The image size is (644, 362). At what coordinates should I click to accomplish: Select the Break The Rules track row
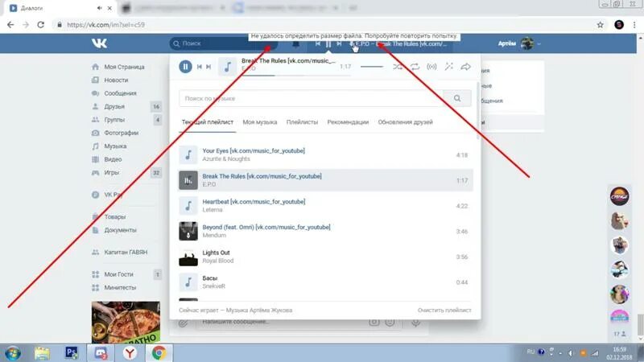[x=326, y=180]
